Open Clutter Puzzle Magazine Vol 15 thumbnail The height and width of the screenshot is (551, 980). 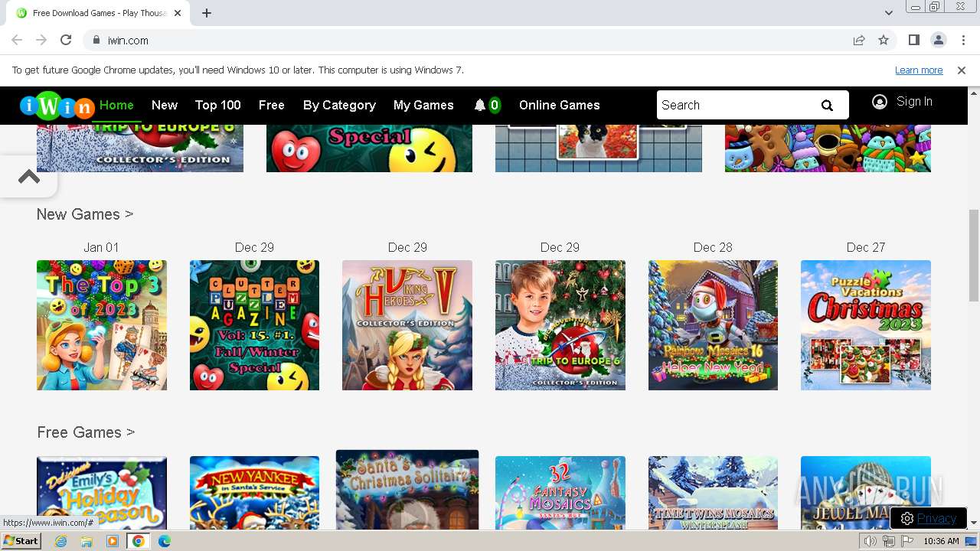(x=254, y=325)
